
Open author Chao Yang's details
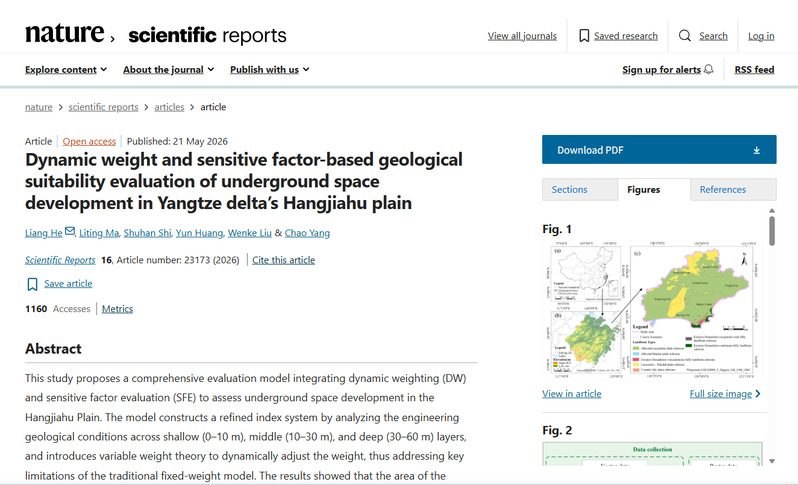coord(307,233)
